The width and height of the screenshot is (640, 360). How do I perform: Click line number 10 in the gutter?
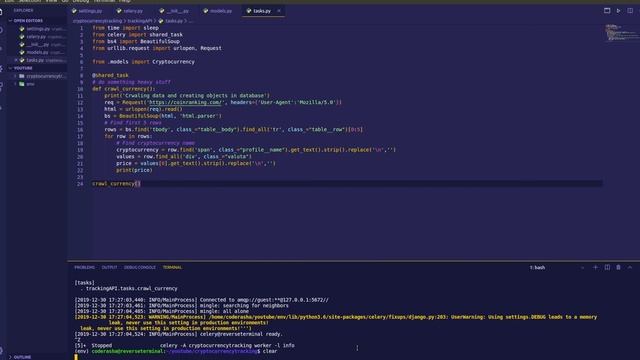coord(80,89)
